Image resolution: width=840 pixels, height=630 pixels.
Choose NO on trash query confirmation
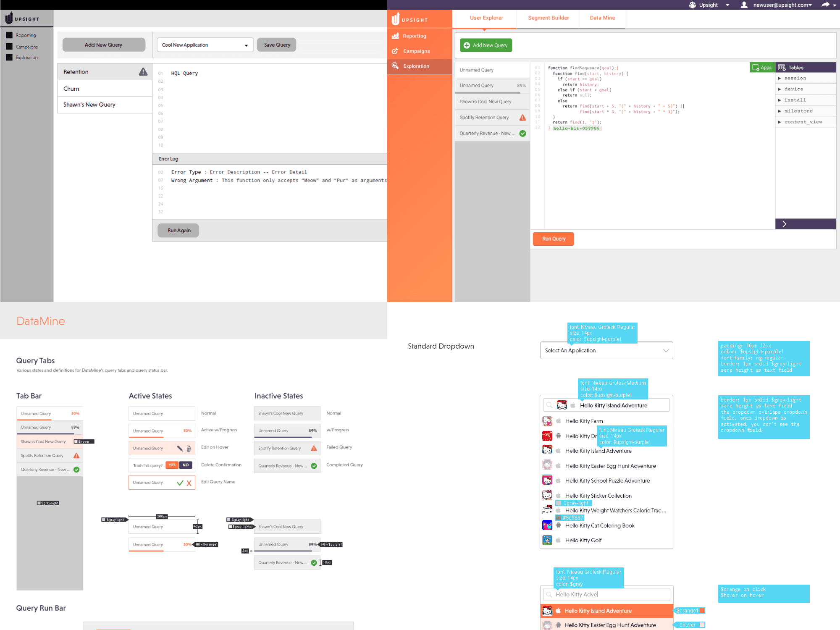(186, 465)
